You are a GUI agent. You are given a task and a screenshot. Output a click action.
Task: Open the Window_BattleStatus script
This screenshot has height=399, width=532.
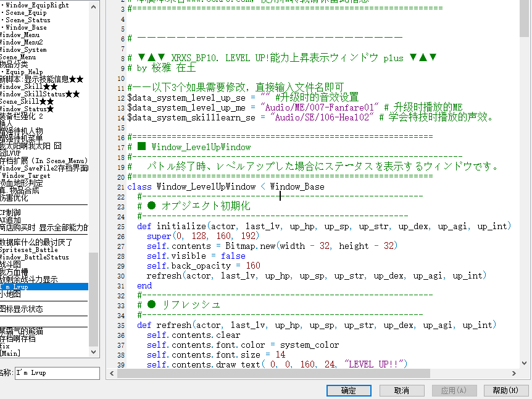pos(35,257)
